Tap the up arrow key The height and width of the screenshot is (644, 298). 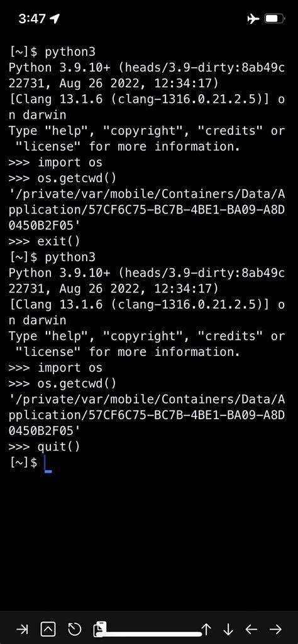tap(206, 629)
